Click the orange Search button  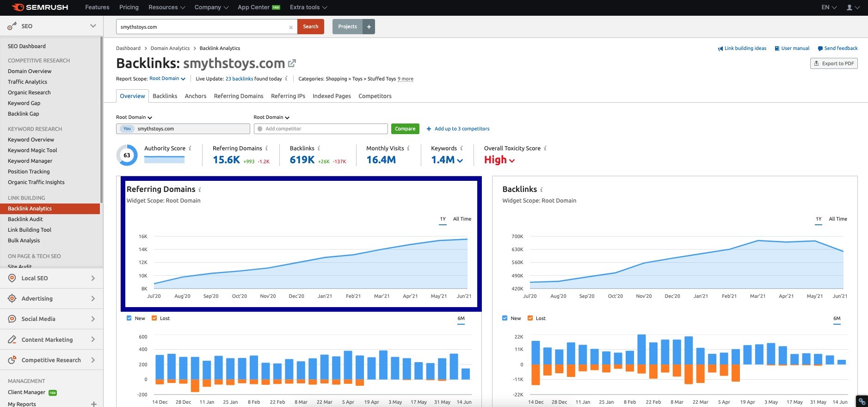311,27
